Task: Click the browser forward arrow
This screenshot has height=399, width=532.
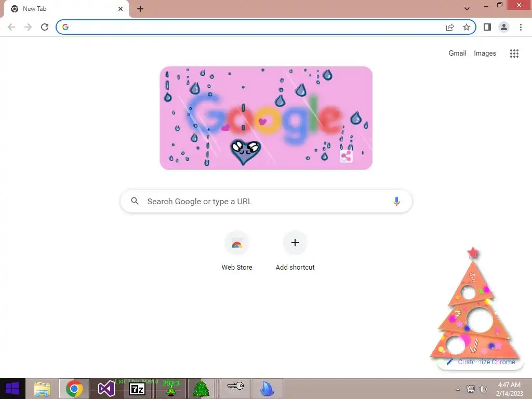Action: pyautogui.click(x=28, y=27)
